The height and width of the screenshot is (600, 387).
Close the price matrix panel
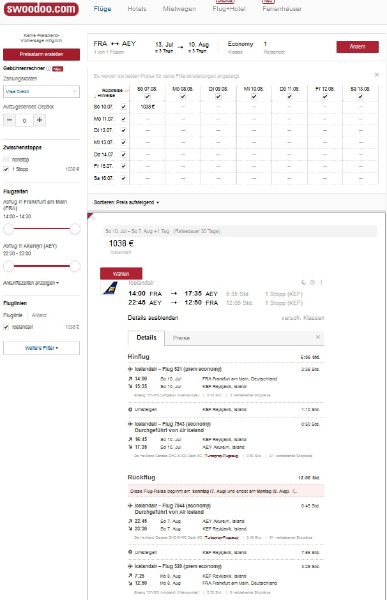pyautogui.click(x=377, y=75)
